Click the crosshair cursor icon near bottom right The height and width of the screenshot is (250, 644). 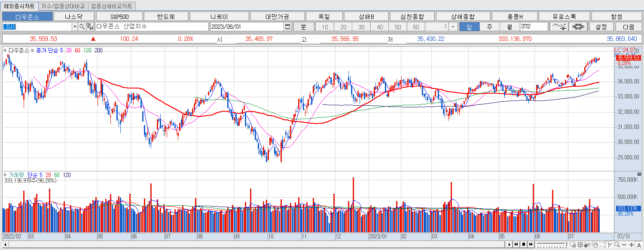[x=610, y=245]
